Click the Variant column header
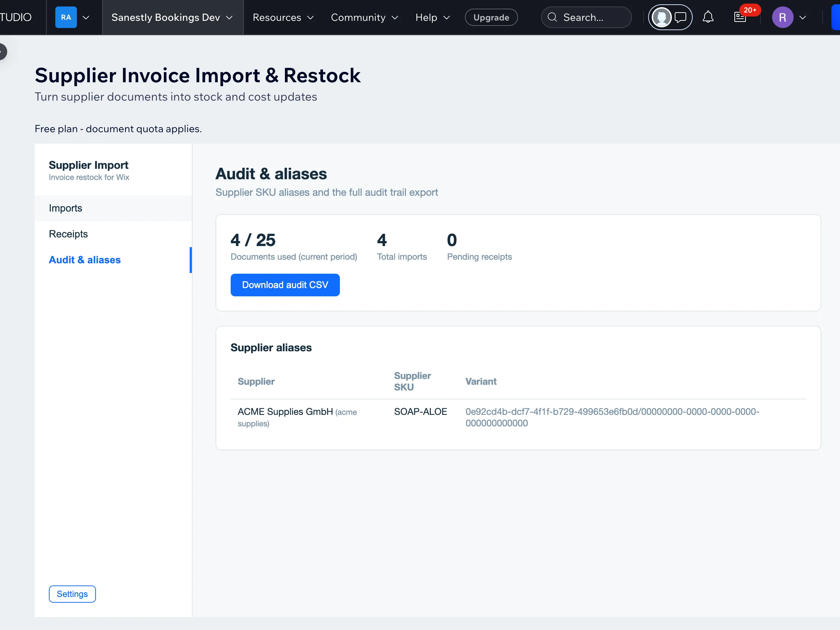840x630 pixels. point(481,381)
